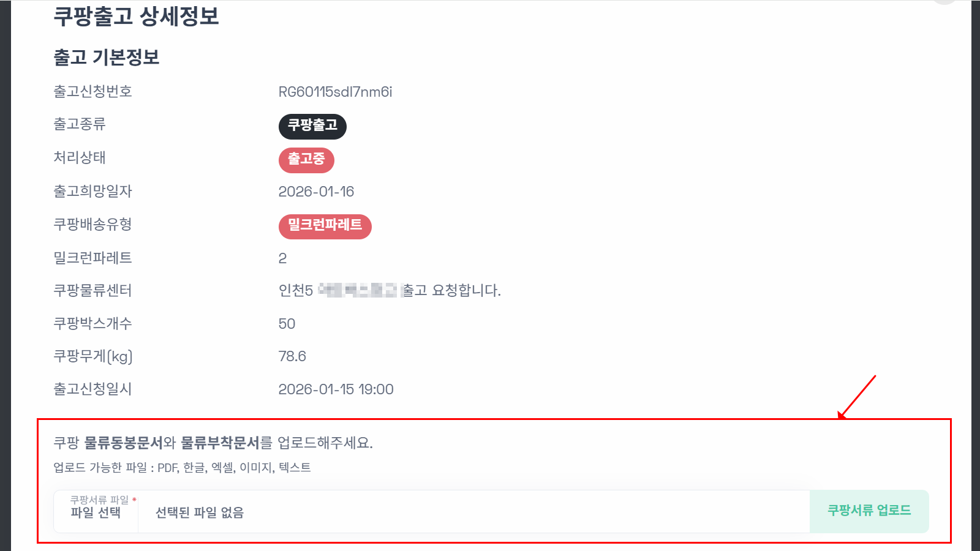Click the 출고신청일시 timestamp 2026-01-15 19:00

pyautogui.click(x=336, y=389)
